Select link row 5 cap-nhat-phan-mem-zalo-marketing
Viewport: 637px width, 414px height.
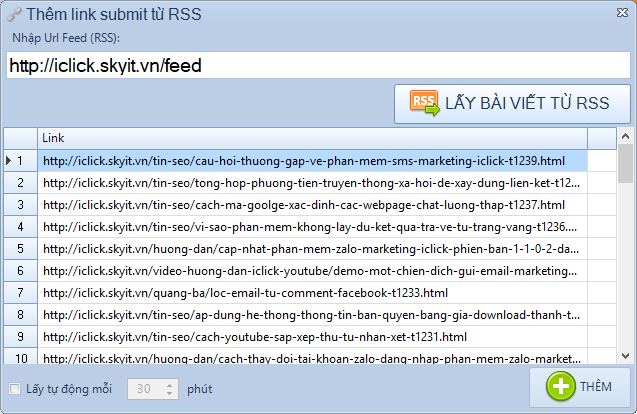[x=312, y=249]
